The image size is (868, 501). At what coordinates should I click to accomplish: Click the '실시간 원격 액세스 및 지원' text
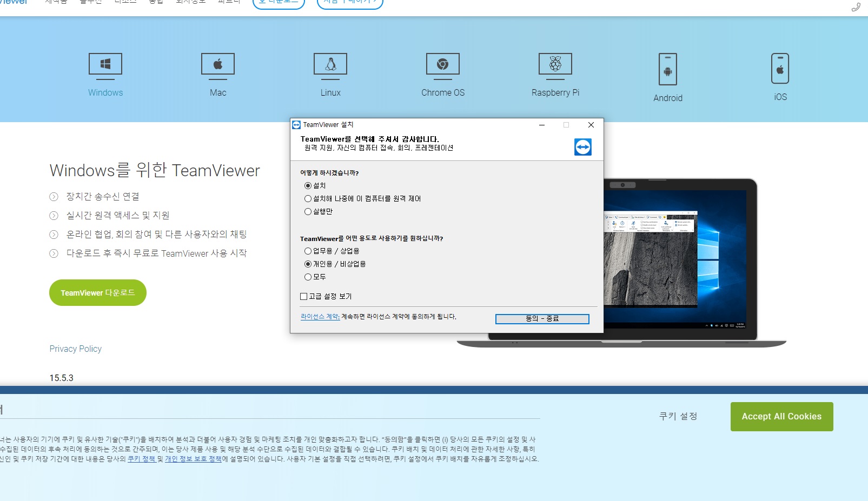click(118, 215)
